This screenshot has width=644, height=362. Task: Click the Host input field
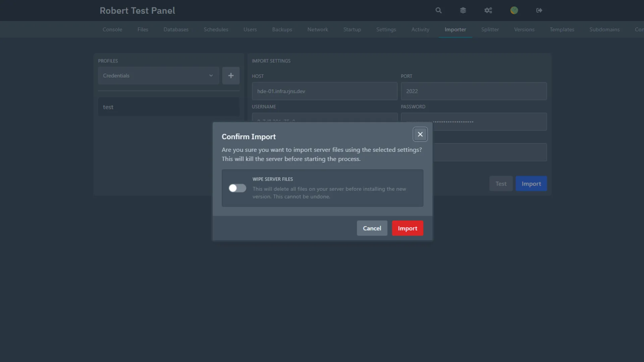click(x=324, y=91)
